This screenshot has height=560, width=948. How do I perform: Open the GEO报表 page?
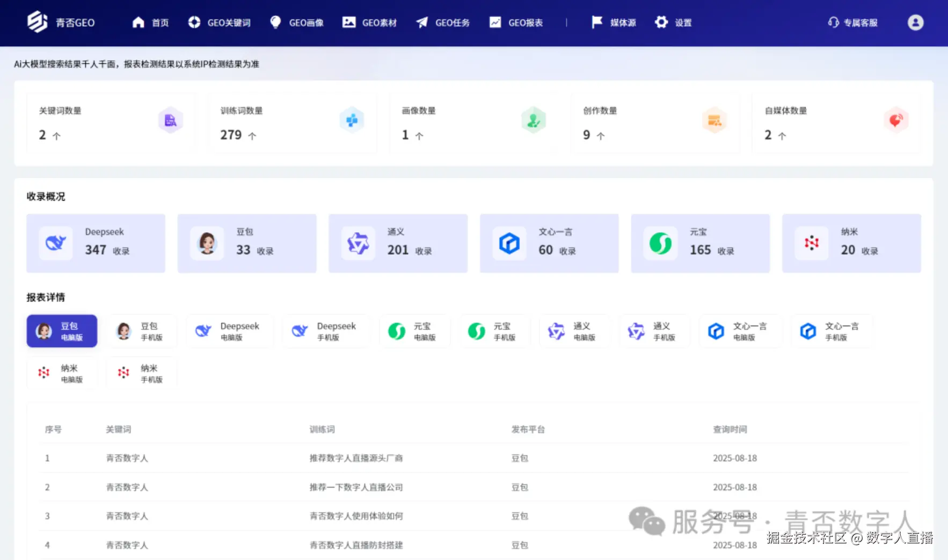(516, 23)
